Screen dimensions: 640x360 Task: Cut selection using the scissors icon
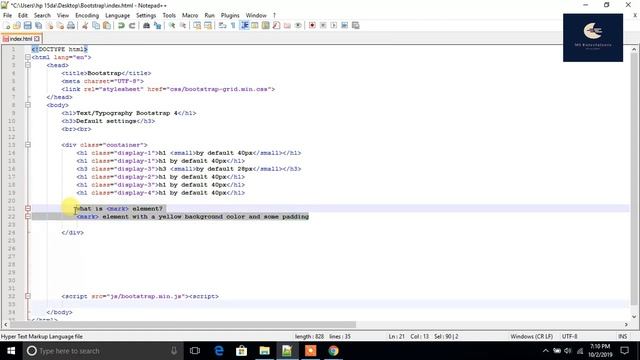85,25
